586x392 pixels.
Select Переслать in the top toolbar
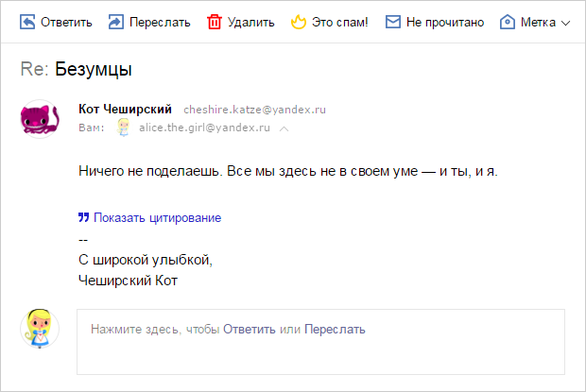pos(160,23)
